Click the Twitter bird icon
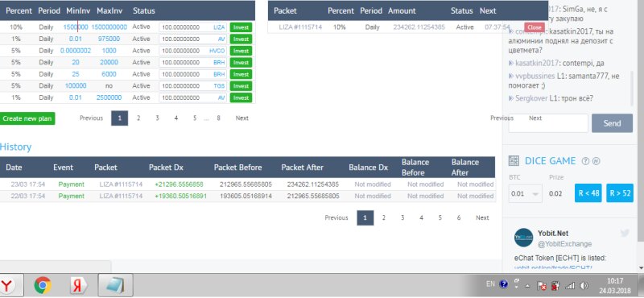The height and width of the screenshot is (298, 644). point(625,233)
